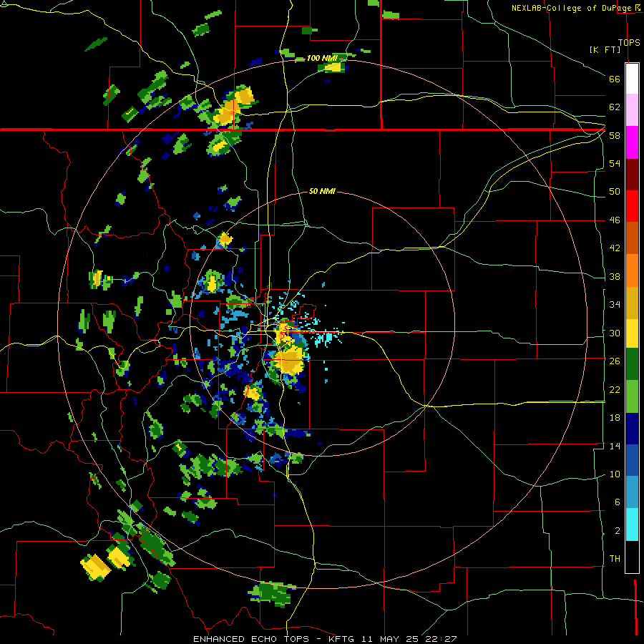This screenshot has width=644, height=644.
Task: Click the 46 legend value
Action: (615, 220)
